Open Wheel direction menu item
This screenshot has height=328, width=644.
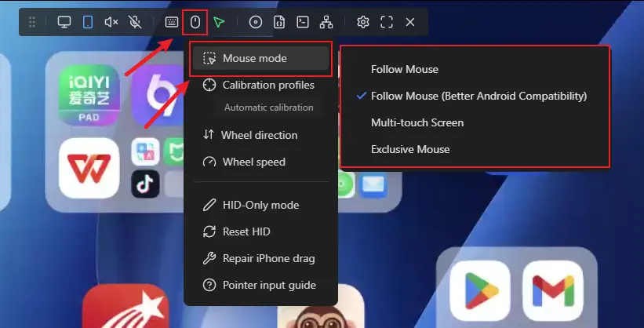click(260, 135)
